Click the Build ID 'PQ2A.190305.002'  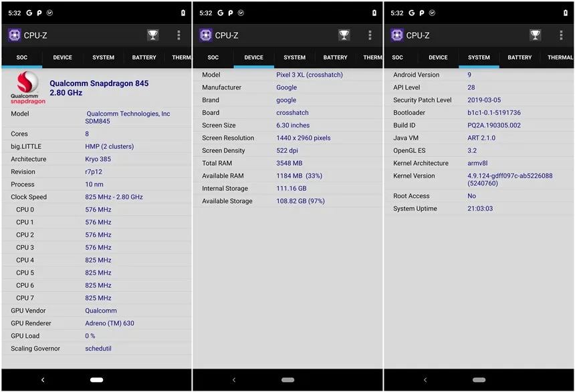click(x=494, y=126)
